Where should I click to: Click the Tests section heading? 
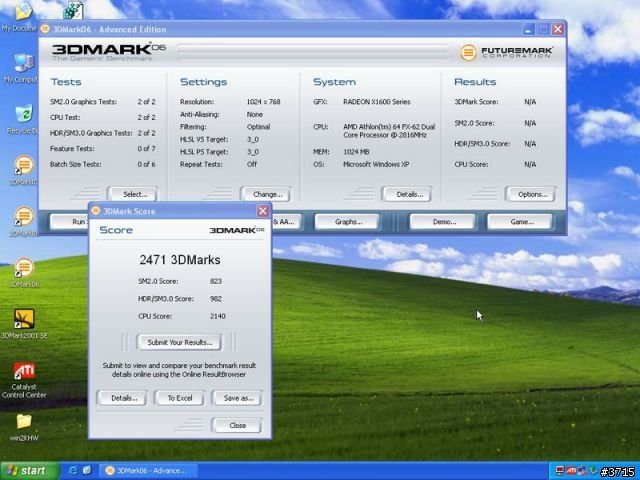point(66,82)
